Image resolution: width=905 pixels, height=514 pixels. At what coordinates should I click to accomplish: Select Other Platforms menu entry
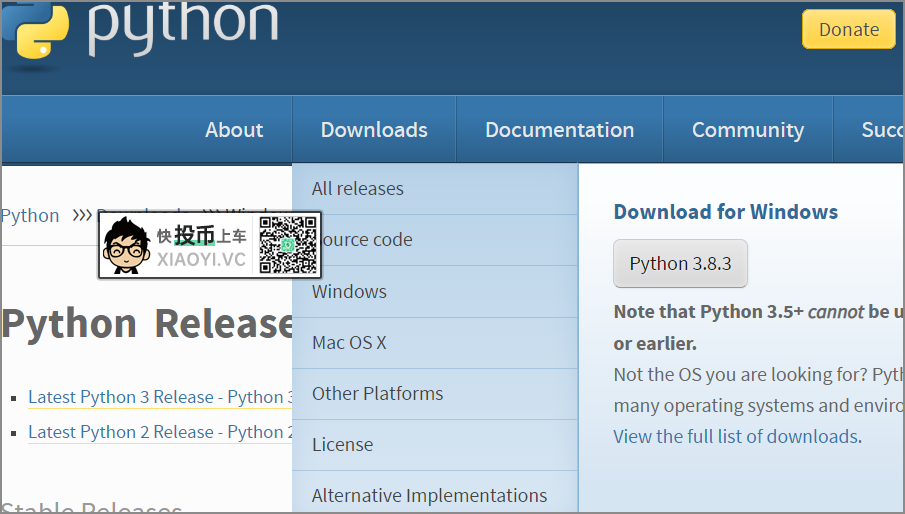tap(377, 394)
